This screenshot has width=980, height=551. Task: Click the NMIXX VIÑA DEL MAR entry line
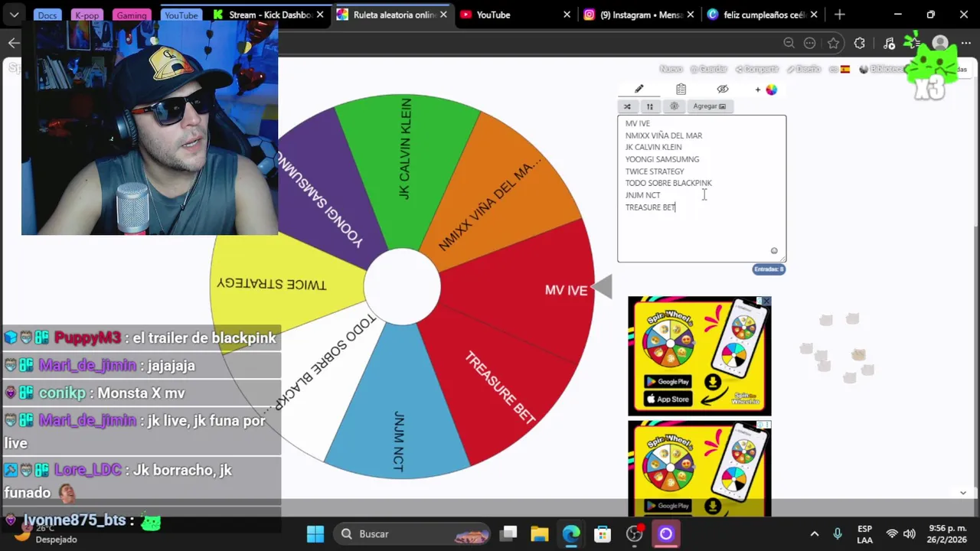click(x=663, y=135)
